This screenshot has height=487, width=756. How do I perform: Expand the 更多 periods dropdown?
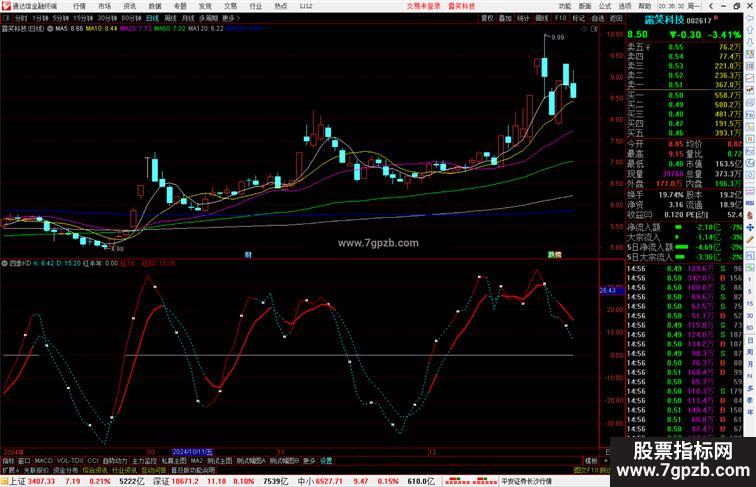click(x=231, y=18)
